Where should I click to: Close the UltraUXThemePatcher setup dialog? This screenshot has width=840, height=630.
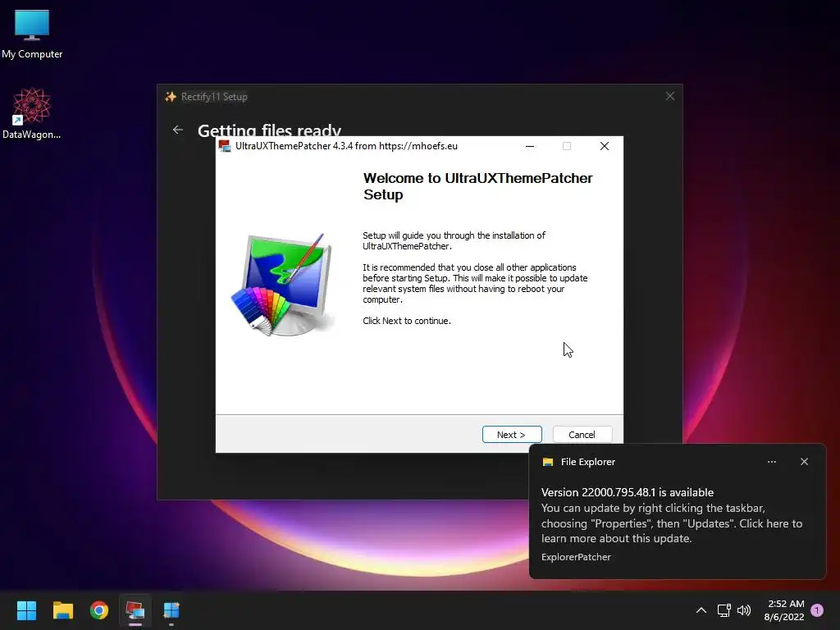[605, 146]
